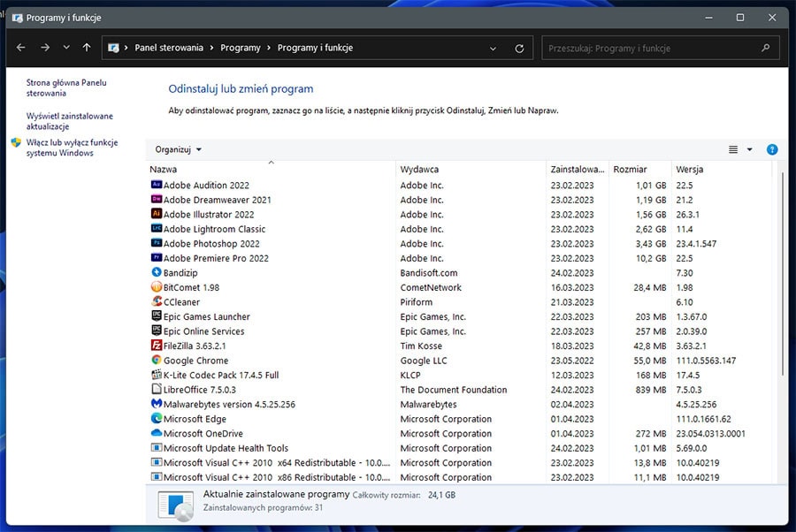Screen dimensions: 796x532
Task: Click the K-Lite Codec Pack icon
Action: click(157, 375)
